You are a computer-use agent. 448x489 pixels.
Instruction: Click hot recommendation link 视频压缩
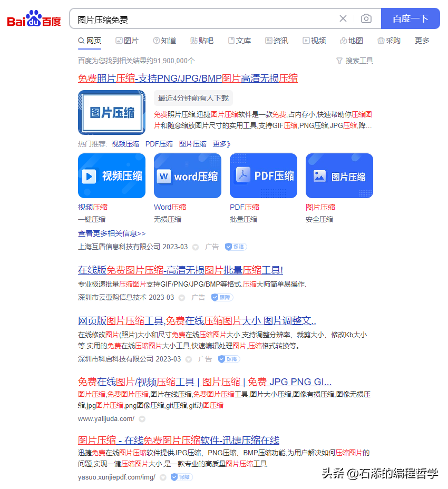pos(125,144)
